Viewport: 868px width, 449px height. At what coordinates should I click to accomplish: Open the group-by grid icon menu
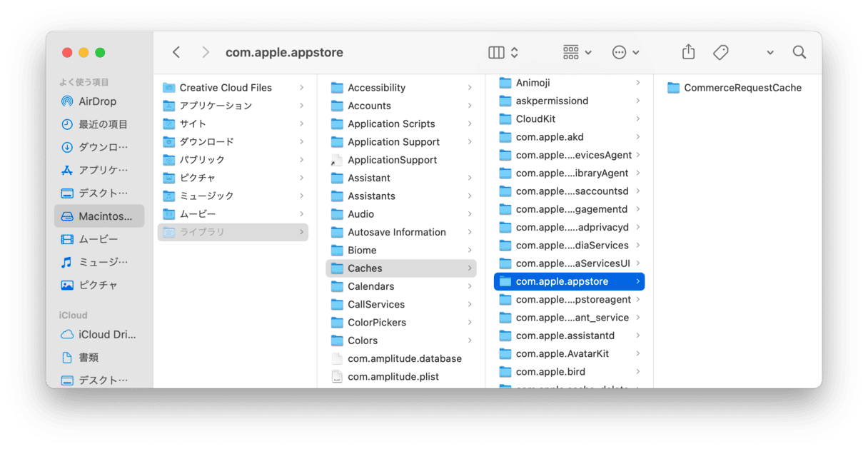coord(577,52)
